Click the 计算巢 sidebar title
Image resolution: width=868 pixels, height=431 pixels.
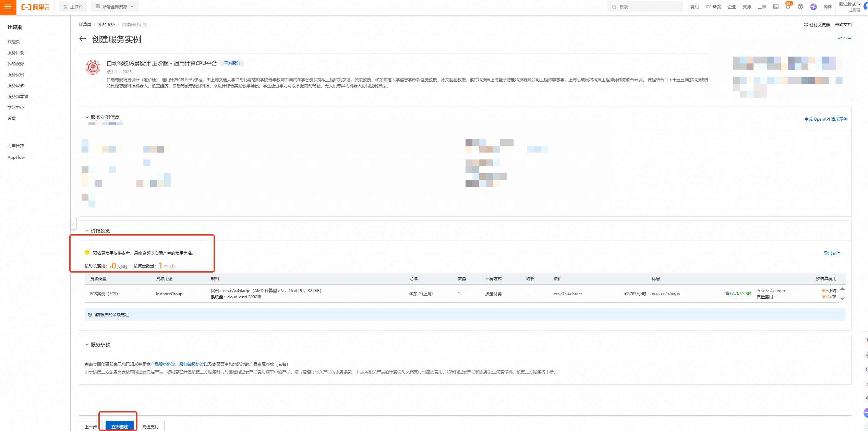click(x=14, y=27)
